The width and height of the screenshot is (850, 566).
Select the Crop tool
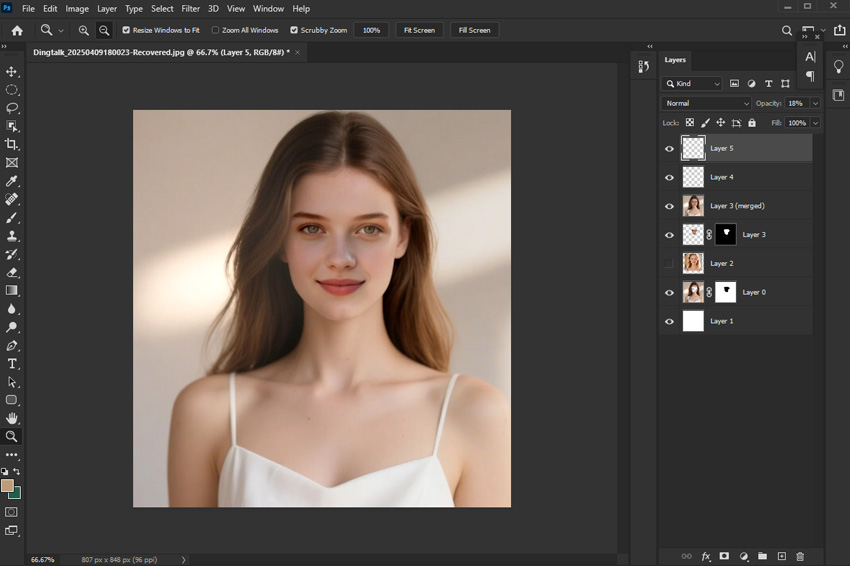[11, 144]
